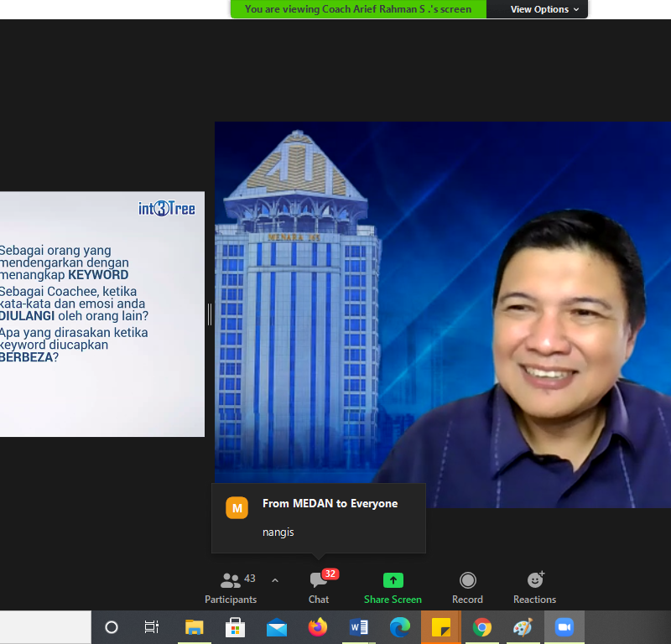Screen dimensions: 671x644
Task: Open Windows Task View
Action: click(x=152, y=627)
